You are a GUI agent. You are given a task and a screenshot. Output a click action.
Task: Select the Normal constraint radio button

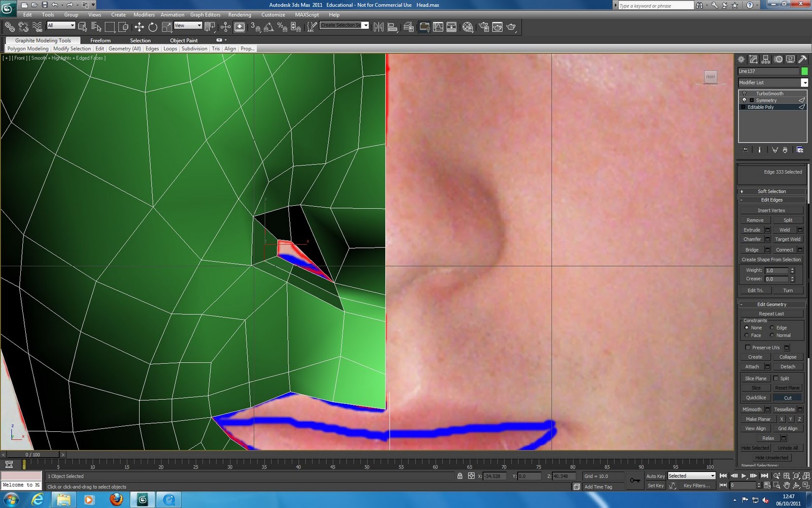[x=772, y=335]
